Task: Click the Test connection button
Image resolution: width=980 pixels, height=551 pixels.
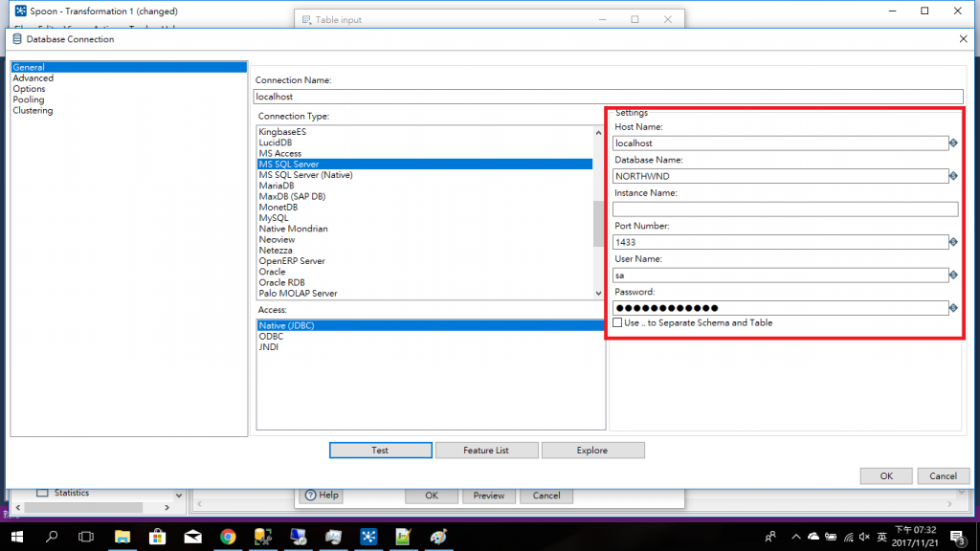Action: pos(381,450)
